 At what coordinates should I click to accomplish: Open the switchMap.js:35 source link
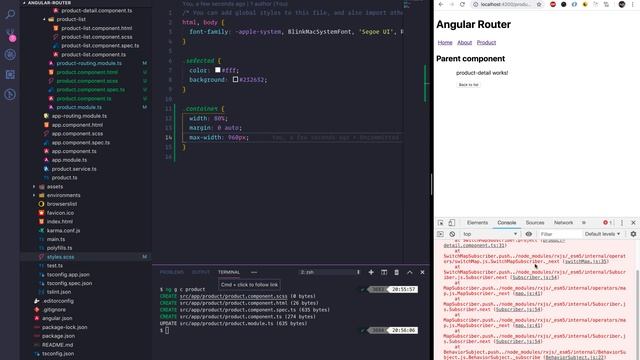586,262
